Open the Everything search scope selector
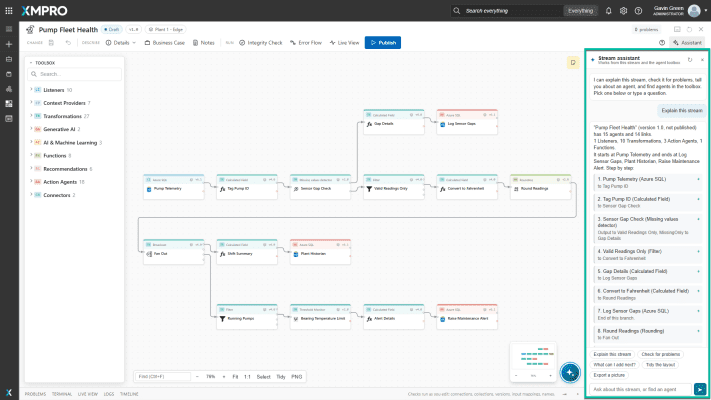This screenshot has height=400, width=711. [580, 11]
